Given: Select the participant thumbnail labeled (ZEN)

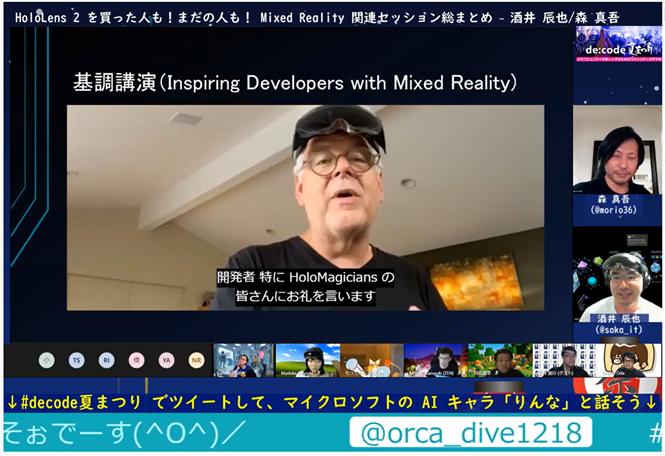Looking at the screenshot, I should tap(436, 361).
